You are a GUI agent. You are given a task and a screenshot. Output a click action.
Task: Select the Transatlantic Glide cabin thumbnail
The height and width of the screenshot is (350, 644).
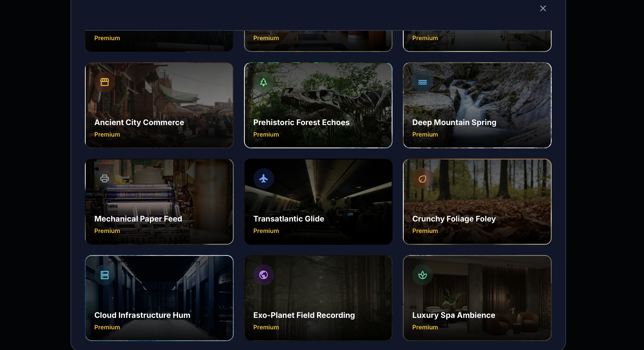click(x=318, y=202)
